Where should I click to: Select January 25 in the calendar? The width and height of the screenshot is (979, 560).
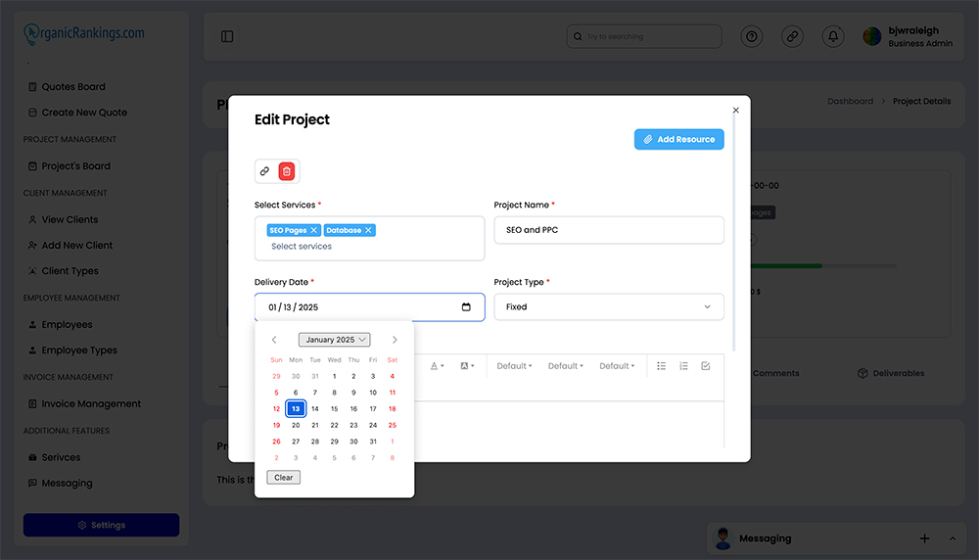pyautogui.click(x=393, y=425)
